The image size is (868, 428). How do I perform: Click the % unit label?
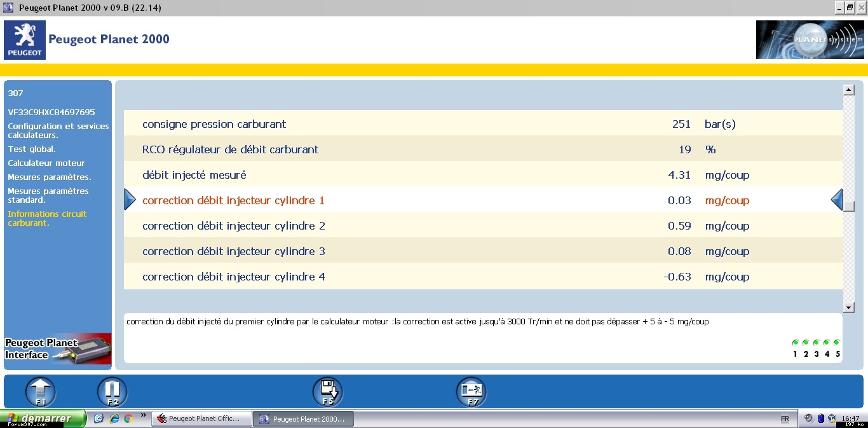coord(710,149)
